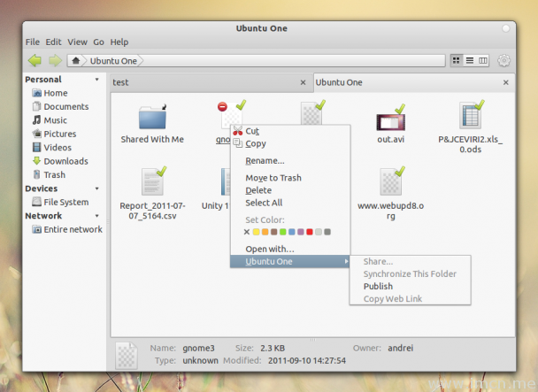538x392 pixels.
Task: Select the P&JCEVIRI2.xls_0.ods spreadsheet icon
Action: [471, 115]
